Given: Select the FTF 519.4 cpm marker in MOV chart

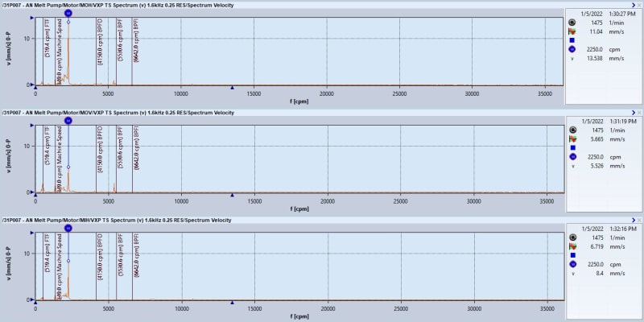Looking at the screenshot, I should 47,146.
